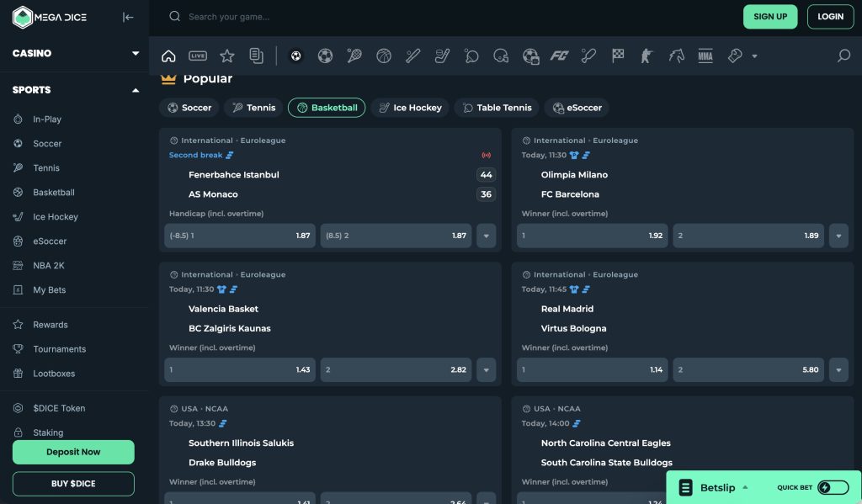Click the Deposit Now button
862x504 pixels.
coord(73,452)
